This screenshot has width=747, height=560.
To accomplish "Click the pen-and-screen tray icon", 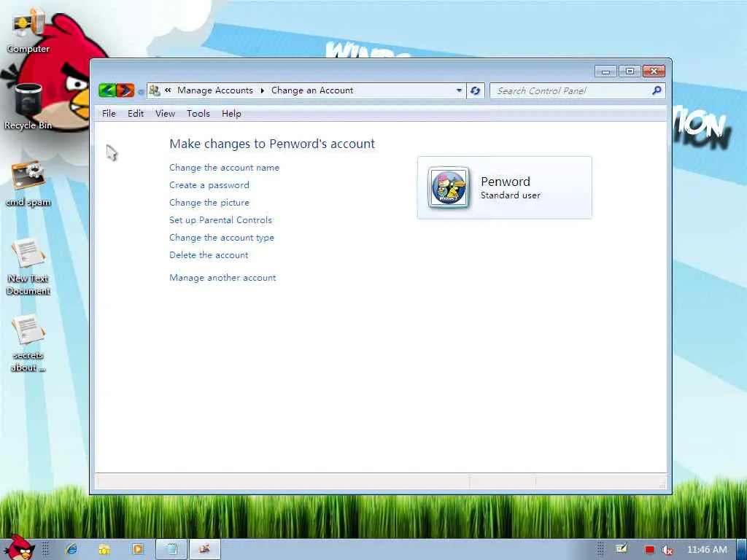I will [x=621, y=549].
